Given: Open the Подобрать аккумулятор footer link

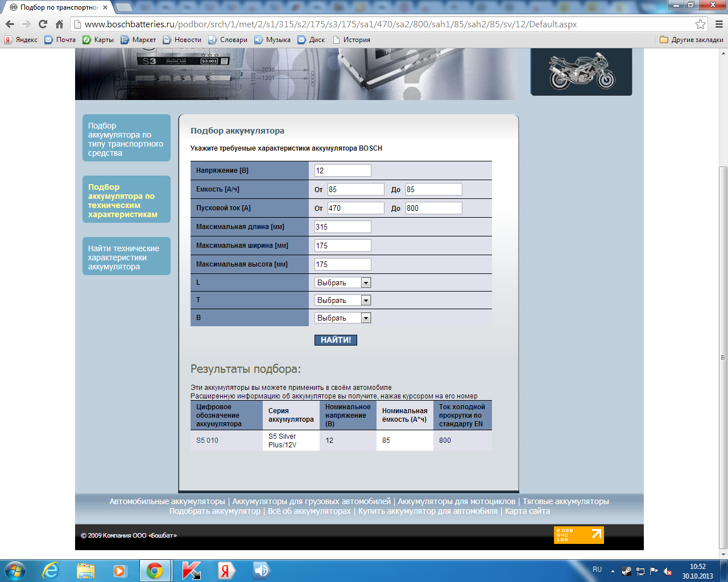Looking at the screenshot, I should [x=215, y=511].
